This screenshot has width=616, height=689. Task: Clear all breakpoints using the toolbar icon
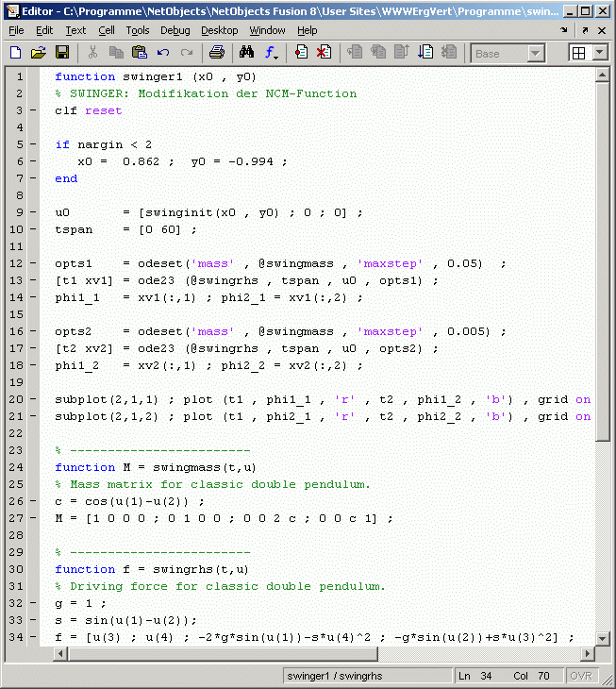point(324,53)
